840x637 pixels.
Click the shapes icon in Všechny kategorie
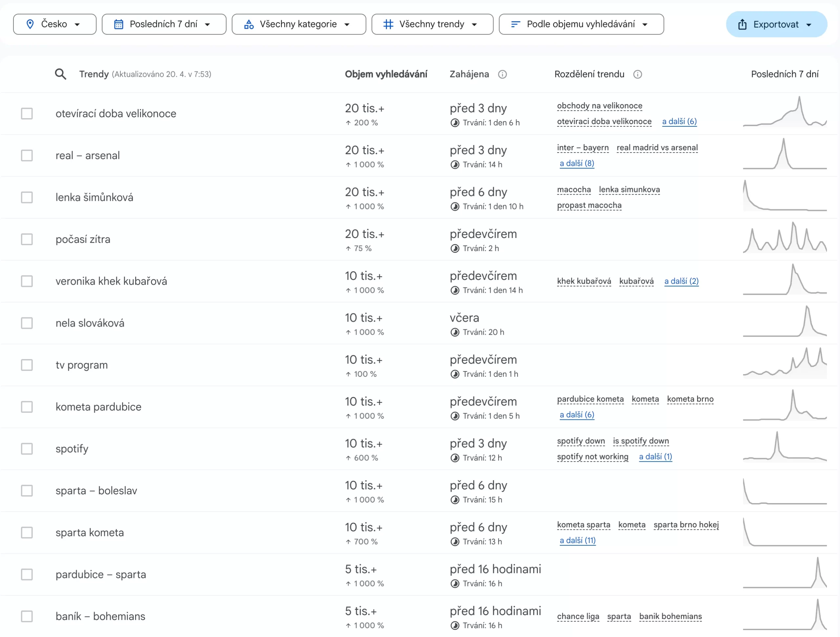pos(249,24)
